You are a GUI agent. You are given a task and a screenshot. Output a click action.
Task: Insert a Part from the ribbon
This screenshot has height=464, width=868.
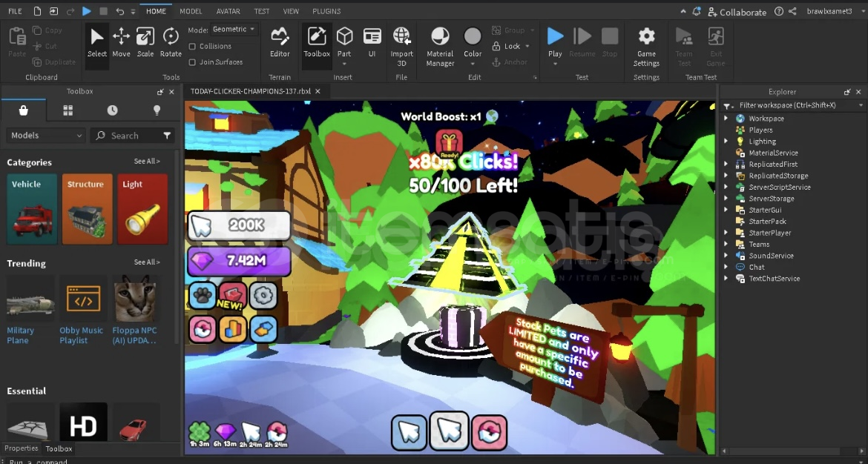[344, 42]
